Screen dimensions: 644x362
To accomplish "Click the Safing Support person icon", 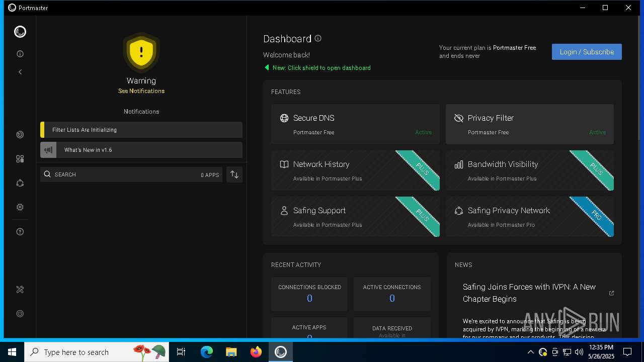I will point(284,211).
